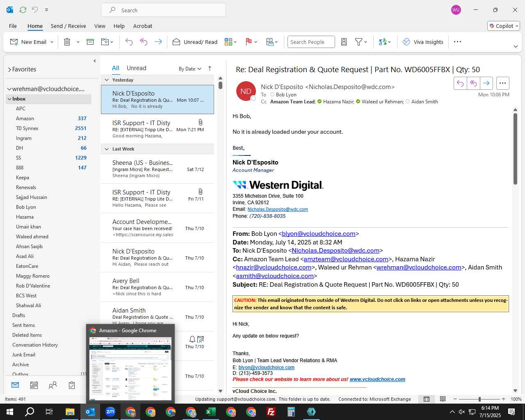Click the Search People field
This screenshot has height=420, width=525.
coord(311,42)
